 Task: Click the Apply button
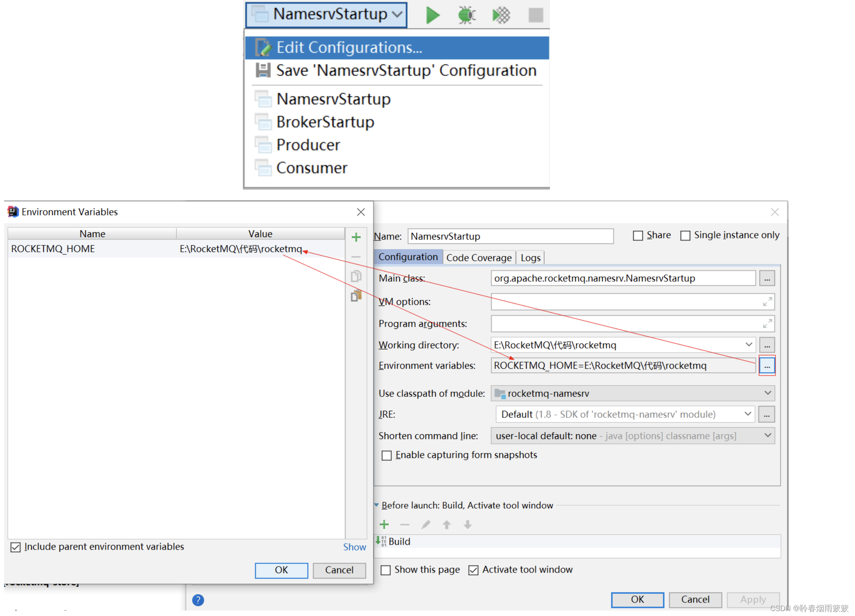point(753,600)
